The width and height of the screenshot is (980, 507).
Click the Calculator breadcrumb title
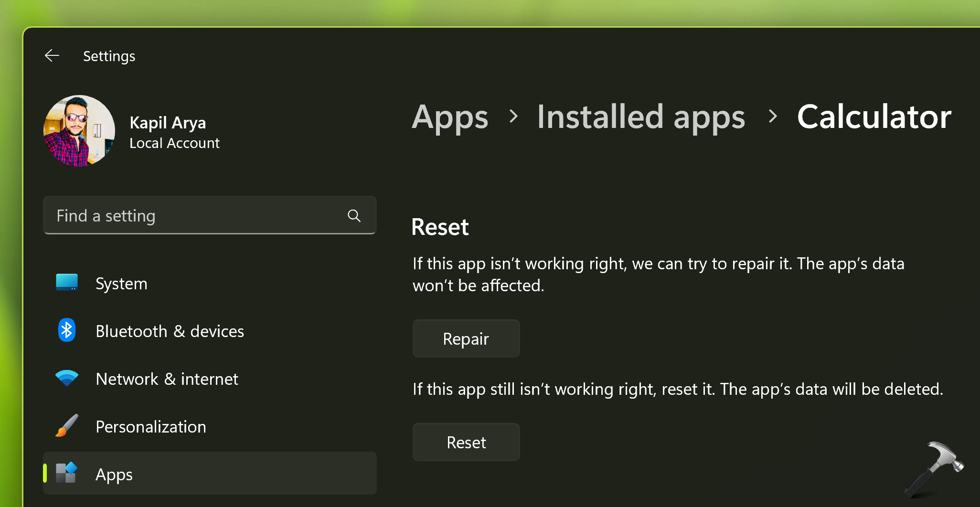coord(874,117)
